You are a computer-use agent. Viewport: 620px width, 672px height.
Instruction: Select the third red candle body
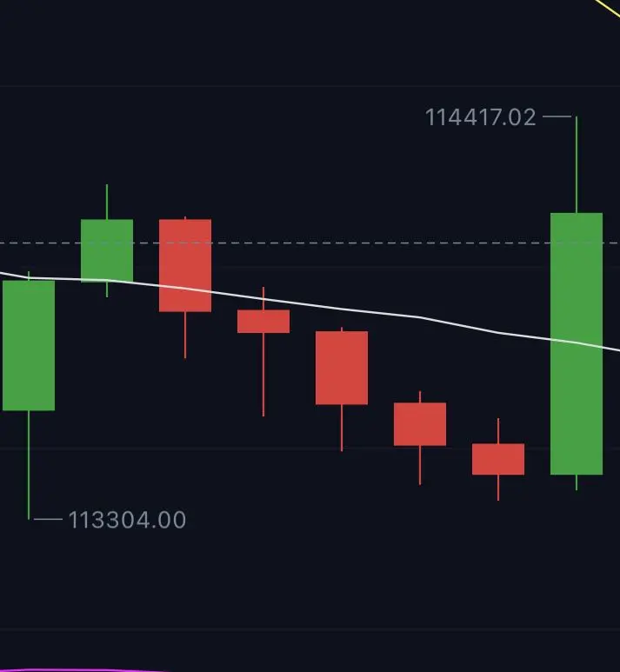pyautogui.click(x=341, y=368)
